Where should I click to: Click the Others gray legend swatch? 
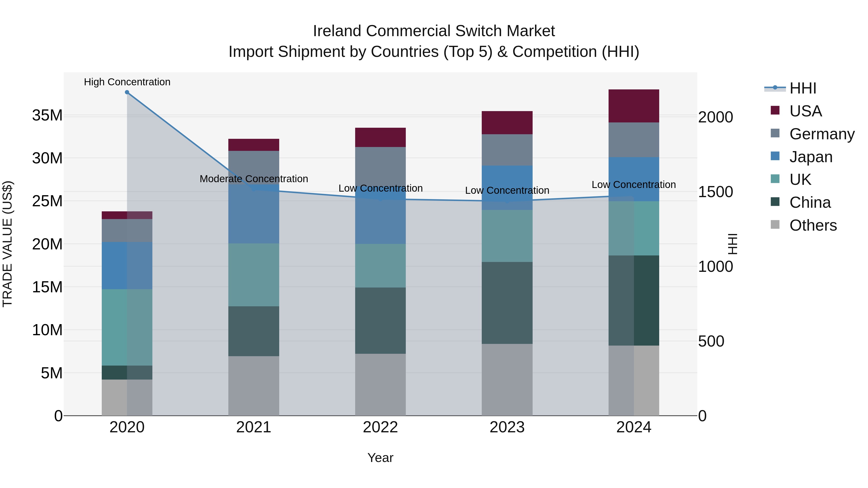point(775,224)
